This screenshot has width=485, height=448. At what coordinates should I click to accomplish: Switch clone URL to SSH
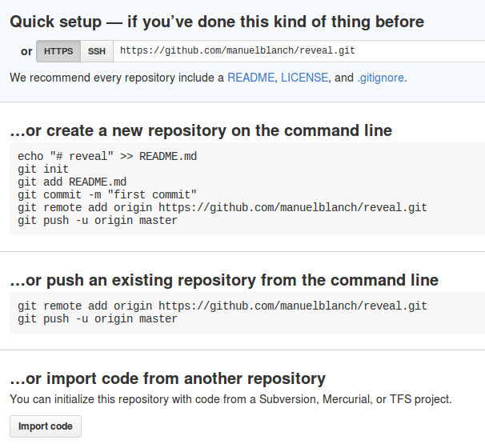pos(97,51)
